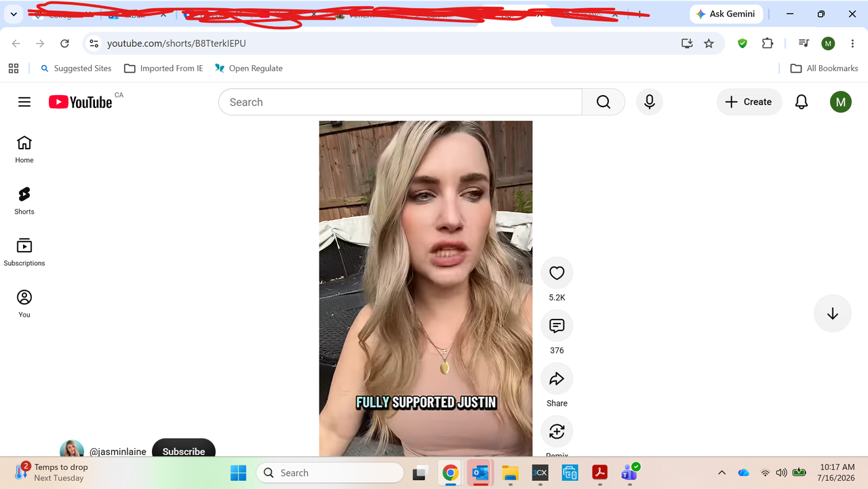Click the short video player

[426, 288]
